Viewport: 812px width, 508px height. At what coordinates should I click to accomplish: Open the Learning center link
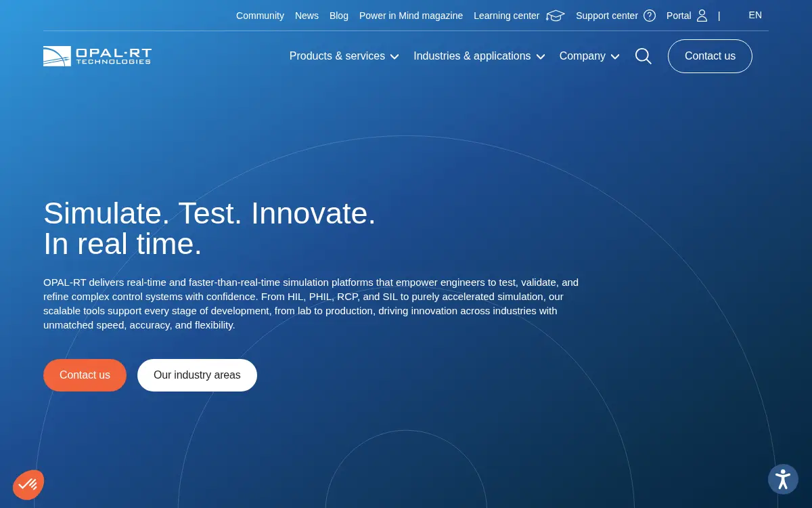(507, 16)
